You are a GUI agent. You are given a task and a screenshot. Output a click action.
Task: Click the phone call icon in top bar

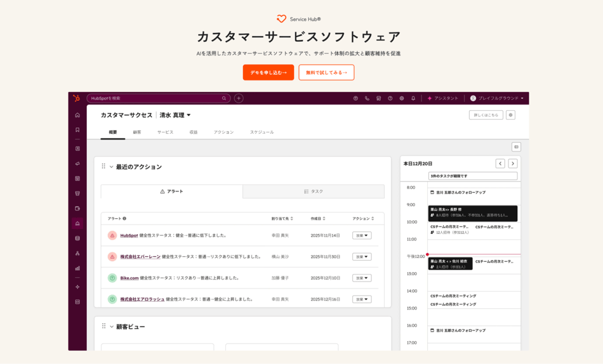point(367,98)
